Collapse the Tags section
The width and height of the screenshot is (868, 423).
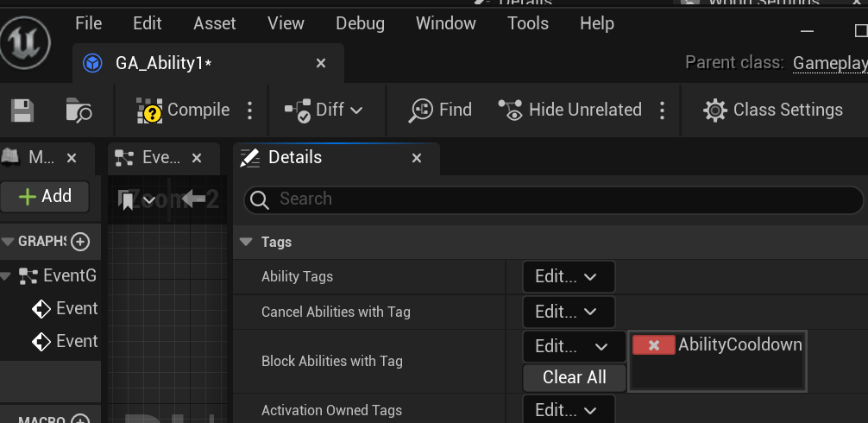(246, 243)
